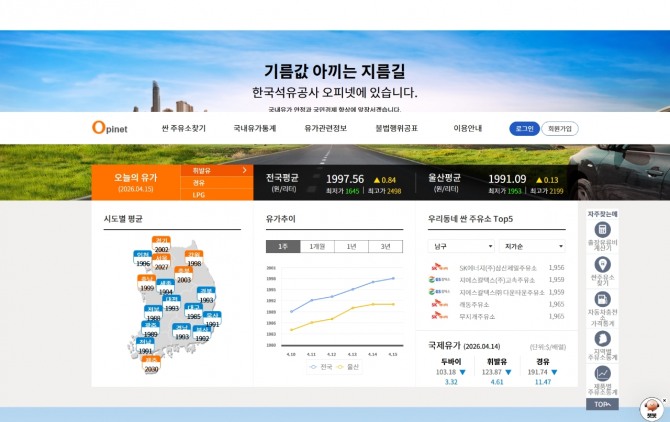Image resolution: width=670 pixels, height=422 pixels.
Task: Click the Opinet logo
Action: [x=110, y=127]
